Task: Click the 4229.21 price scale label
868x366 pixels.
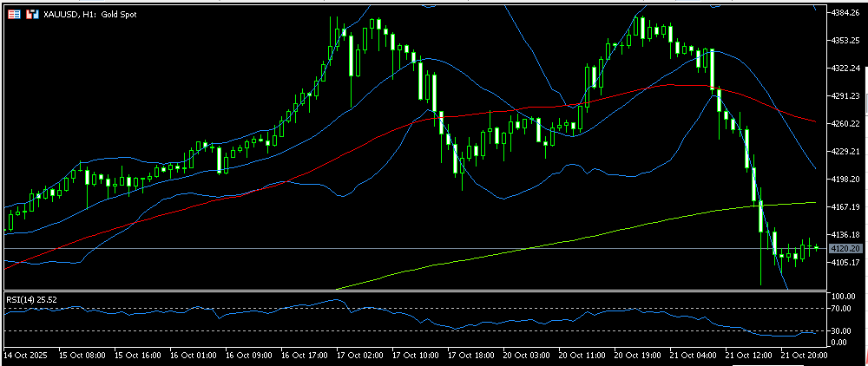Action: [845, 151]
